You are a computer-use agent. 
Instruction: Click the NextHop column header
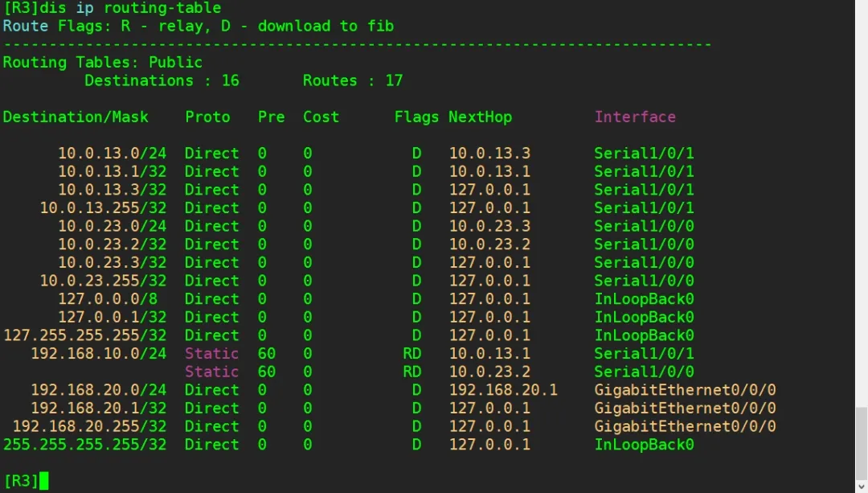pyautogui.click(x=480, y=117)
